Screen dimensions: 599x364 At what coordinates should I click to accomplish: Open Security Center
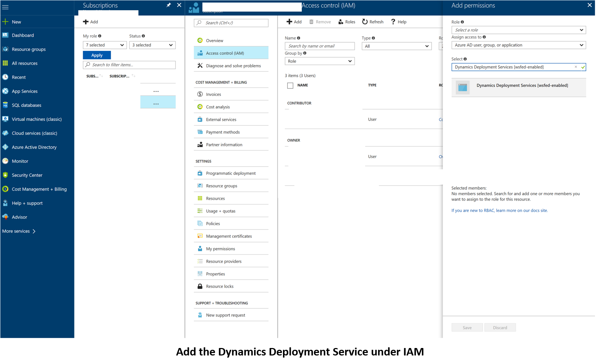(x=27, y=175)
